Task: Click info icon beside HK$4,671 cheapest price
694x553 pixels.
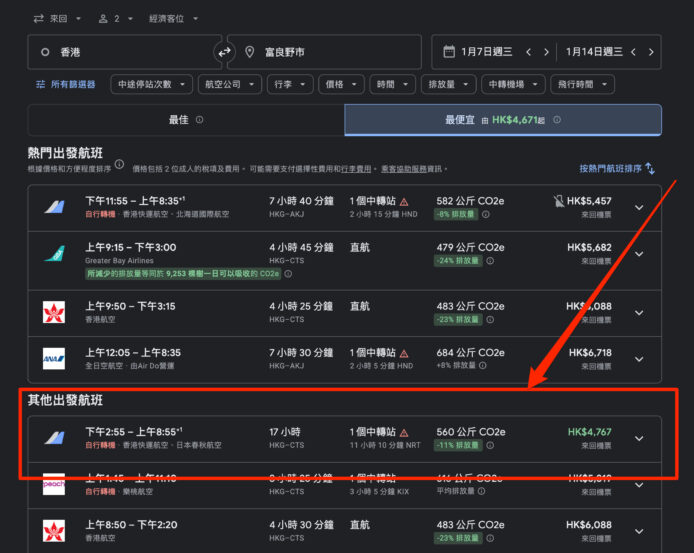Action: 557,120
